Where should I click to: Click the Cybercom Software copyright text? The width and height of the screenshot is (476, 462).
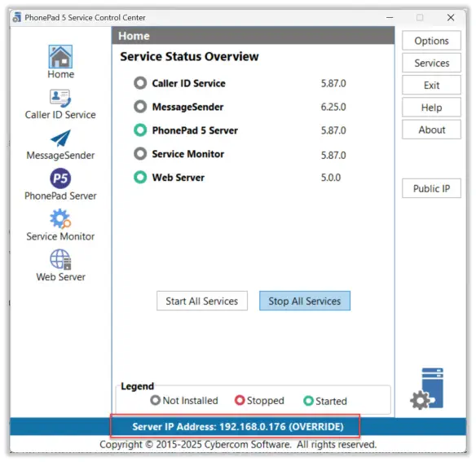[x=238, y=444]
